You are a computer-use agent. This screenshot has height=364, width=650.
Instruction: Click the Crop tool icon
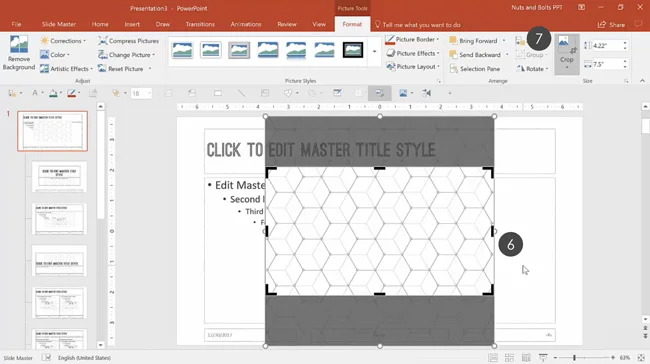(566, 45)
